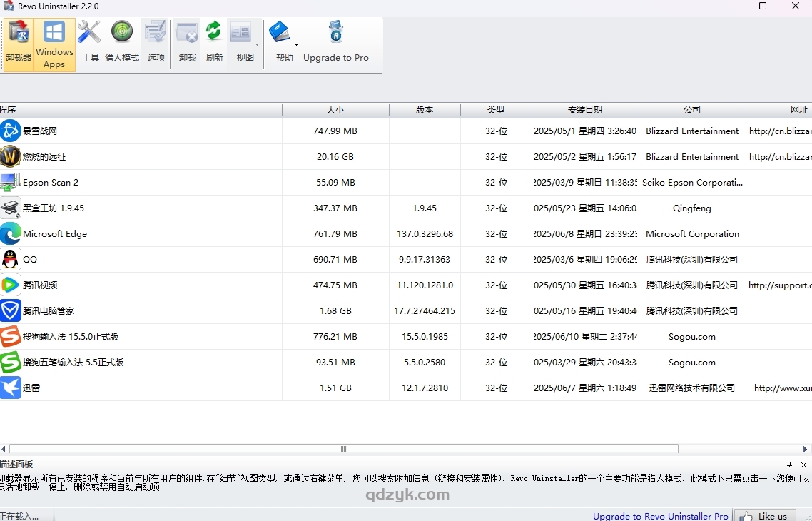This screenshot has width=812, height=521.
Task: Open the 卸载器 uninstaller view
Action: click(17, 41)
